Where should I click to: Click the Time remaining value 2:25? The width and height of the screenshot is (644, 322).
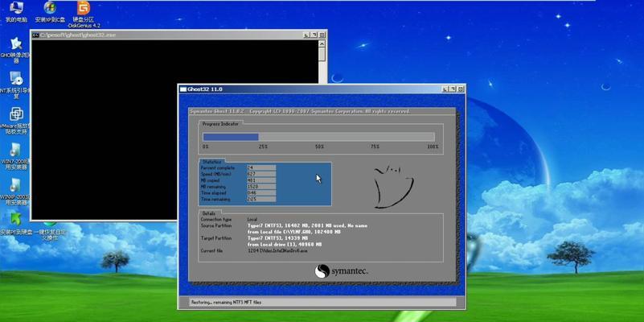click(261, 199)
